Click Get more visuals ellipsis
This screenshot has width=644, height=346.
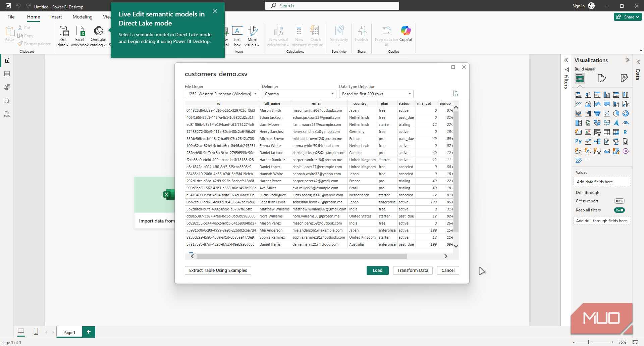point(588,160)
